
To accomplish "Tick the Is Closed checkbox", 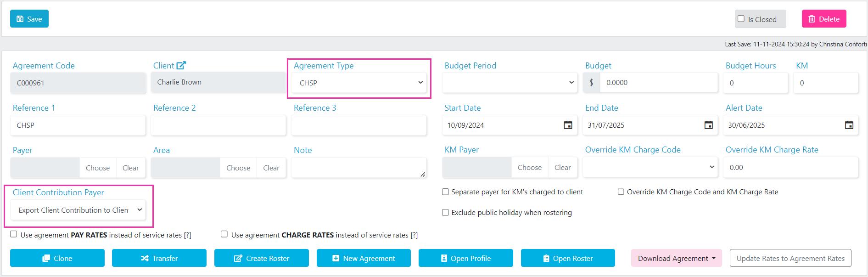I will click(741, 19).
